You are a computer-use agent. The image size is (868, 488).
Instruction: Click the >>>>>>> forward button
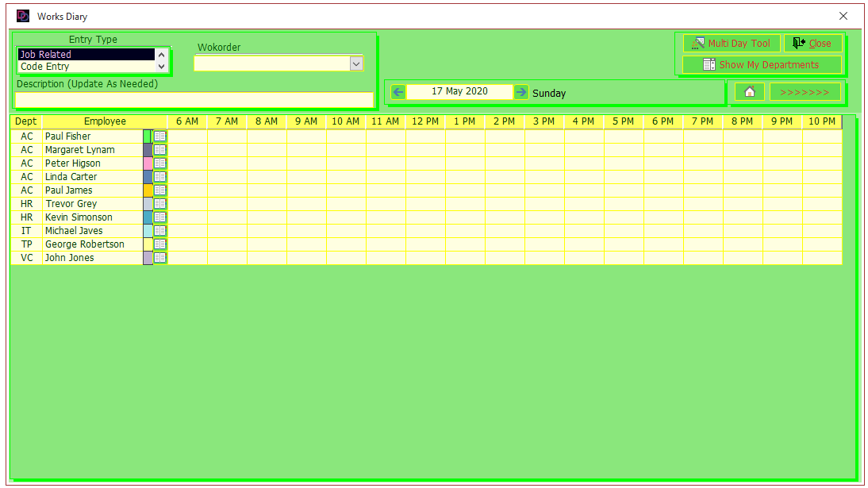tap(805, 92)
